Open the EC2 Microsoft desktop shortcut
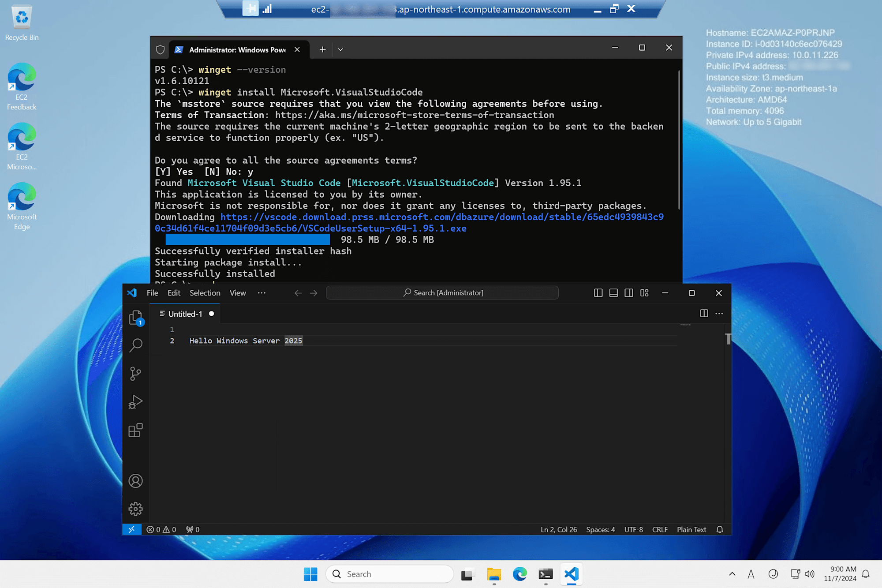882x588 pixels. pyautogui.click(x=22, y=146)
